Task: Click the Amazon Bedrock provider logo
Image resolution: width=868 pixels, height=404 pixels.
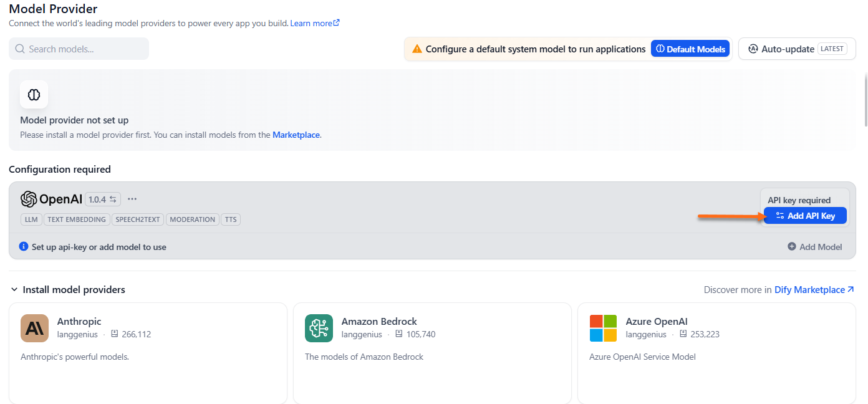Action: pyautogui.click(x=319, y=328)
